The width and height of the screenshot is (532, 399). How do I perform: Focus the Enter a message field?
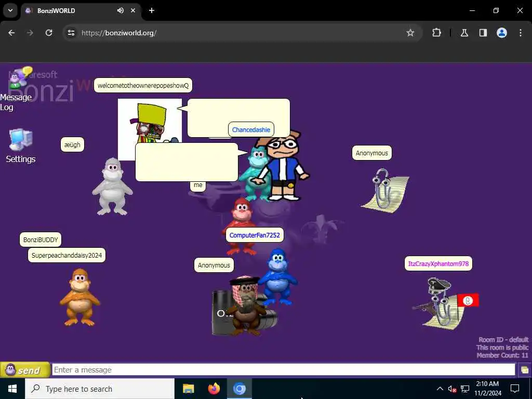(284, 370)
